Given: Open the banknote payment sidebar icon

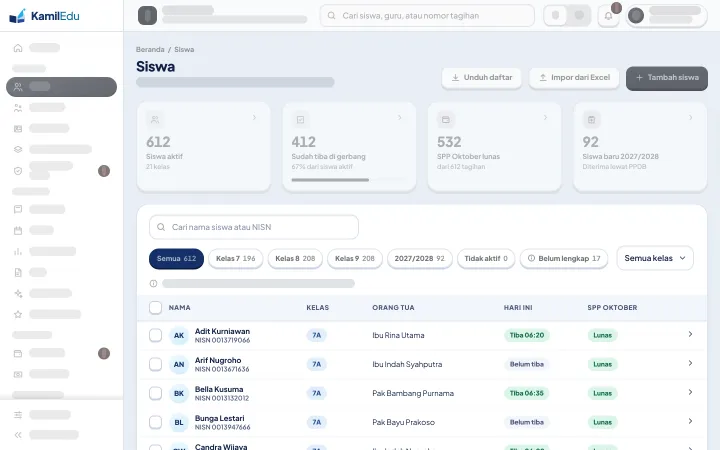Looking at the screenshot, I should click(18, 374).
